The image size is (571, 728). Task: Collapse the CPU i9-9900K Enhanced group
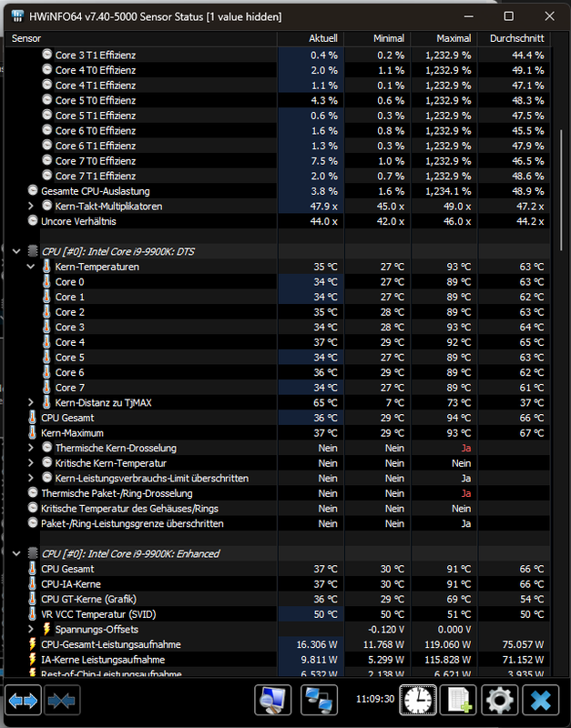[16, 553]
